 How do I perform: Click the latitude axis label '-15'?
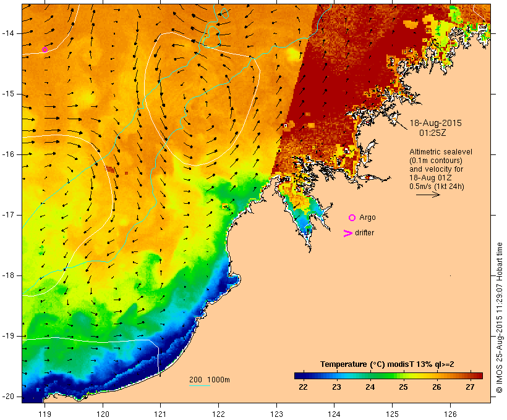8,94
